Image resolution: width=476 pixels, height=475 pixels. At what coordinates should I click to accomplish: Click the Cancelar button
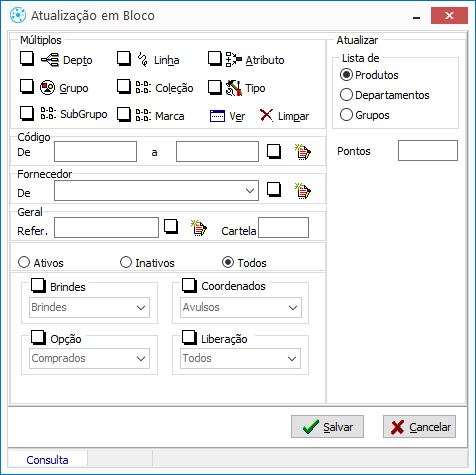[x=419, y=427]
